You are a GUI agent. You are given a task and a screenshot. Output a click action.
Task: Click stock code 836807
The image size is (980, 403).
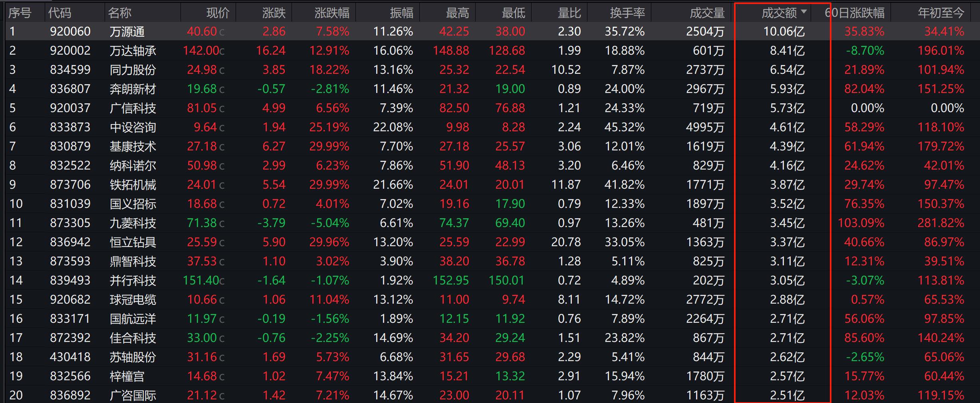coord(70,89)
